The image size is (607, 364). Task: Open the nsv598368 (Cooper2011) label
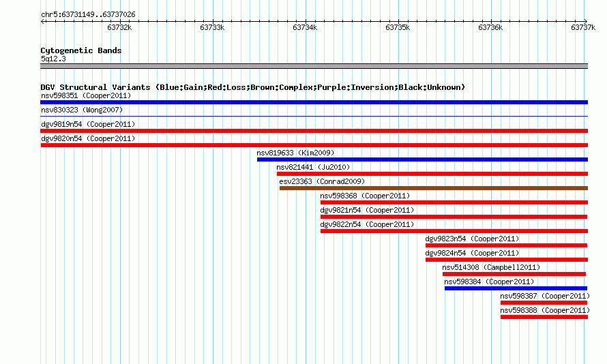[365, 196]
